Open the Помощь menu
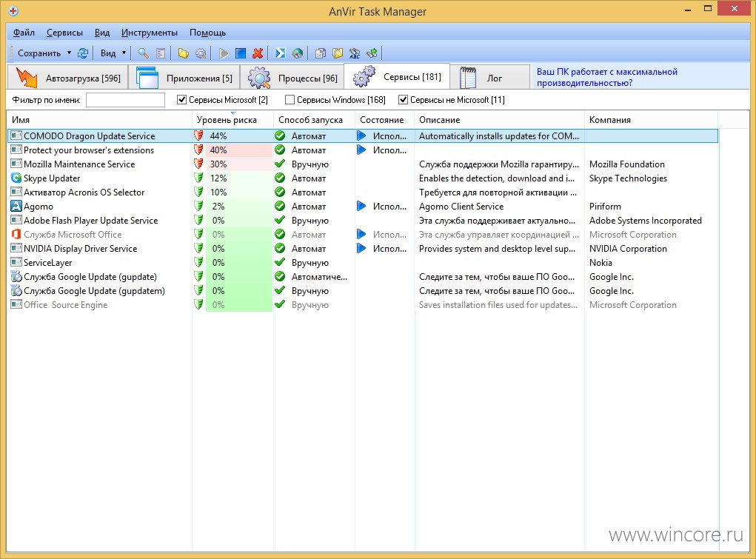756x559 pixels. [x=207, y=33]
